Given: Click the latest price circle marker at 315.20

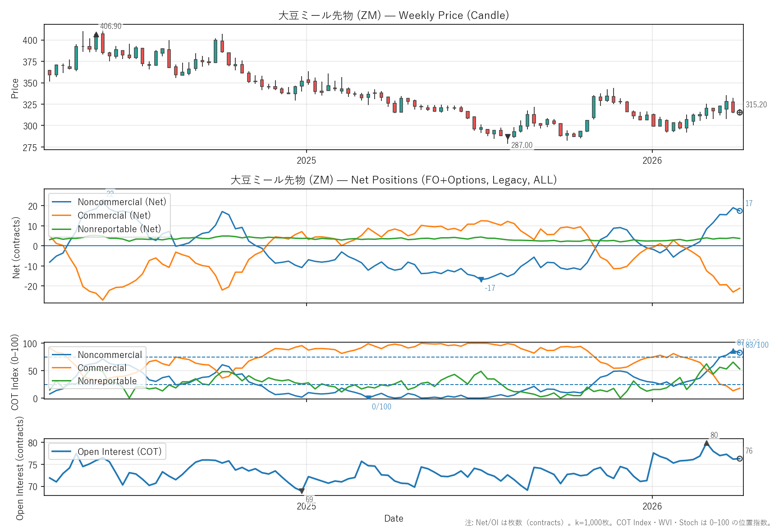Looking at the screenshot, I should (x=739, y=112).
